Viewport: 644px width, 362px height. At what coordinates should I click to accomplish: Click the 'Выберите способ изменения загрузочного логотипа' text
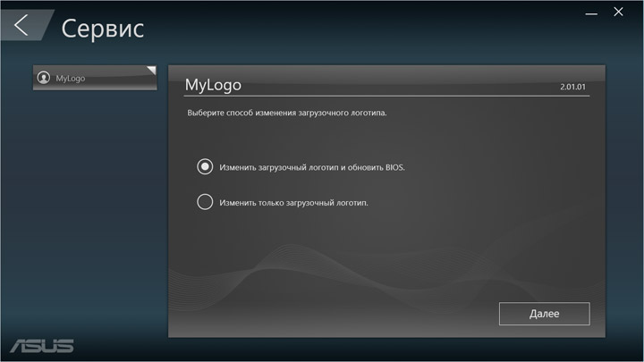tap(287, 113)
